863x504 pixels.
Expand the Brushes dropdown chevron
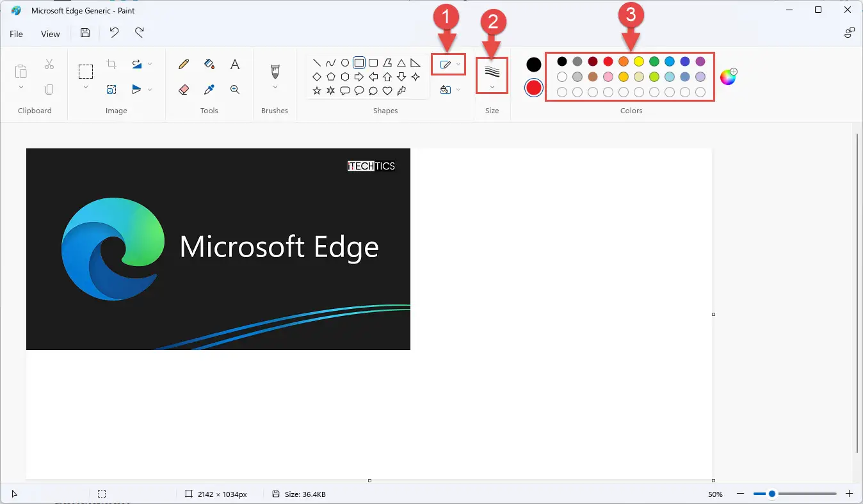pyautogui.click(x=275, y=87)
